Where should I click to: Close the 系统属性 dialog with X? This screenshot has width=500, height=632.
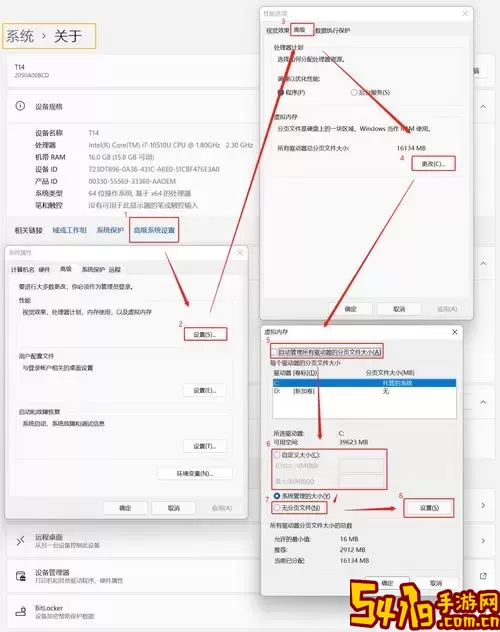(240, 253)
